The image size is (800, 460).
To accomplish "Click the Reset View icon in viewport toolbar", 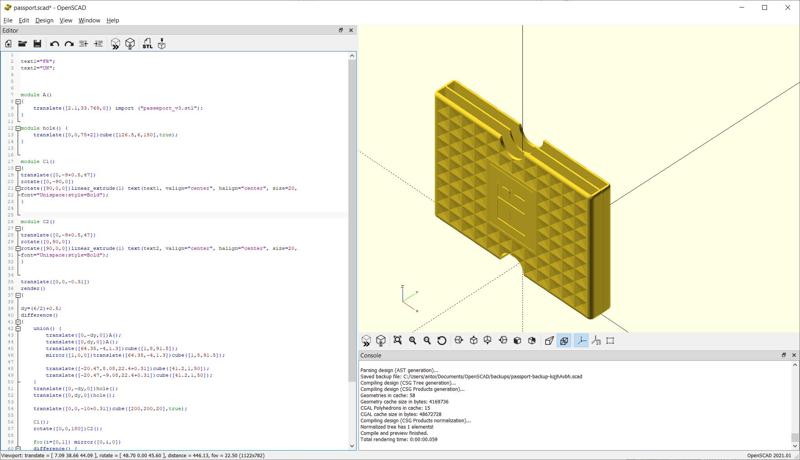I will pyautogui.click(x=442, y=341).
